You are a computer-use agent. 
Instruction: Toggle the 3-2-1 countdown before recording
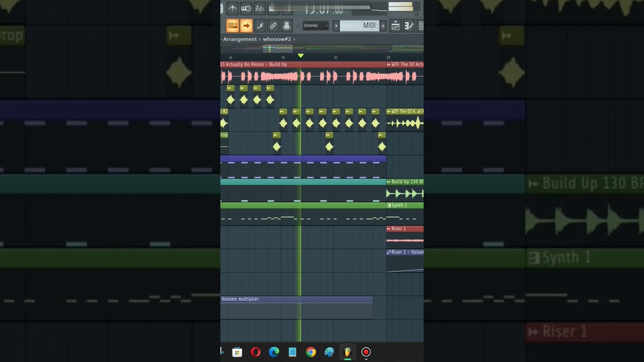pyautogui.click(x=259, y=8)
